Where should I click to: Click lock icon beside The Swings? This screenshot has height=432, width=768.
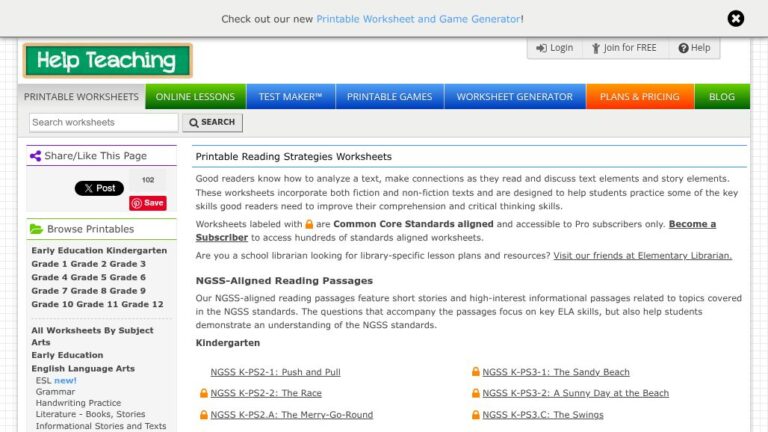tap(476, 414)
